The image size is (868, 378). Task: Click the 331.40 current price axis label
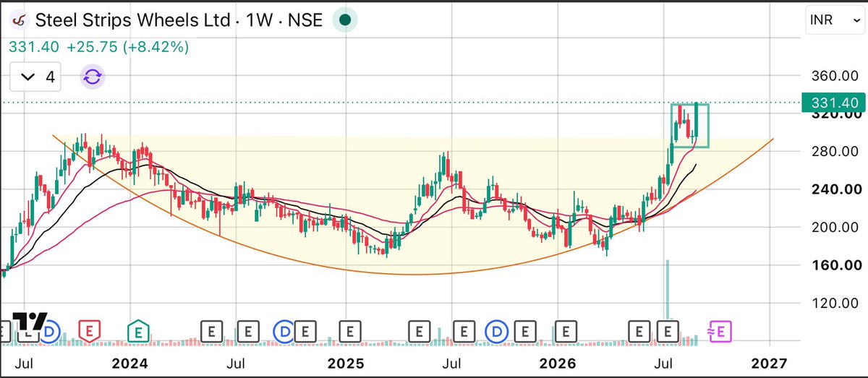[834, 103]
